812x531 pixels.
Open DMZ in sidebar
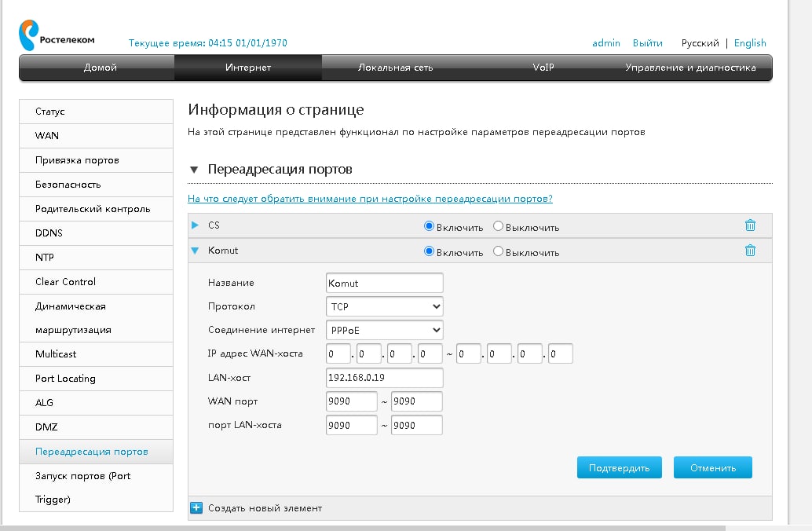pyautogui.click(x=97, y=427)
